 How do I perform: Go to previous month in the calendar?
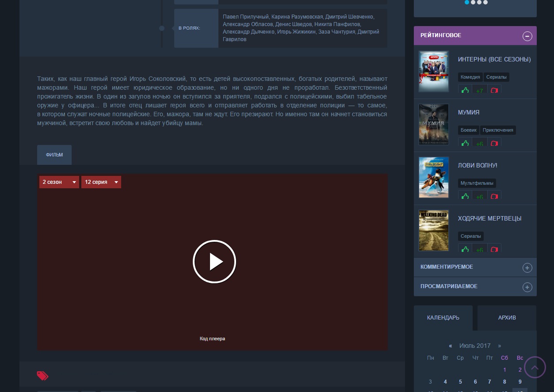451,346
